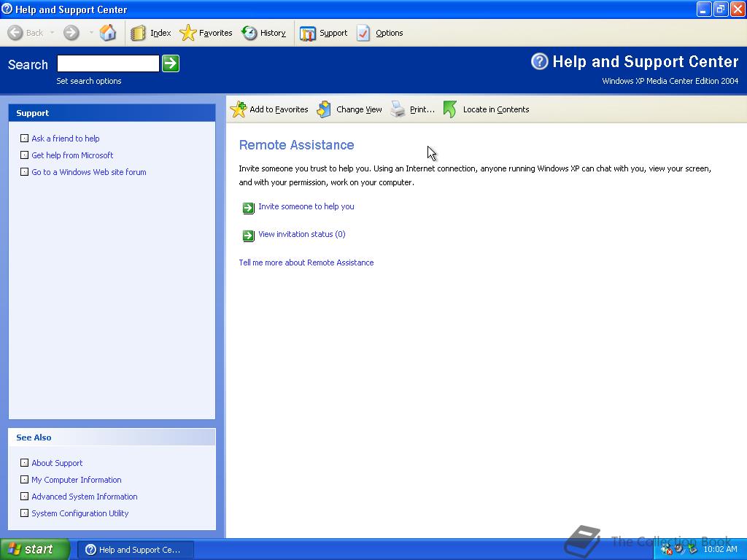Click the bullet box beside My Computer Information
The height and width of the screenshot is (560, 747).
pos(24,479)
